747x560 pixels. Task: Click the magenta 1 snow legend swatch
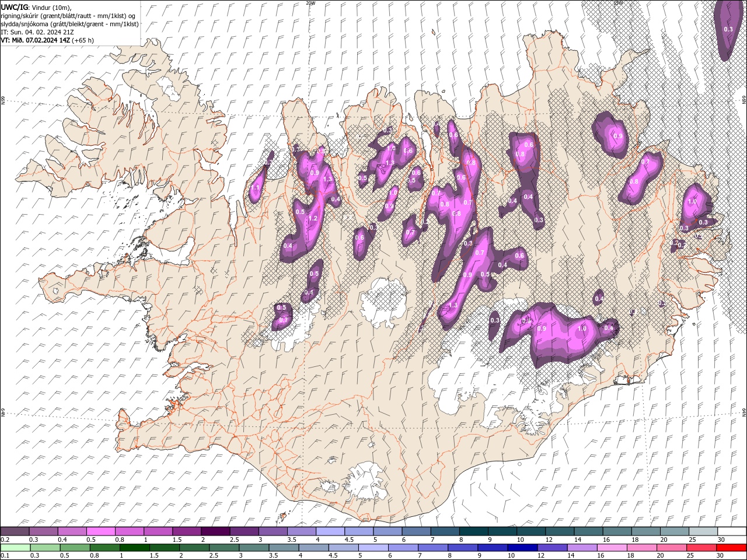click(158, 531)
